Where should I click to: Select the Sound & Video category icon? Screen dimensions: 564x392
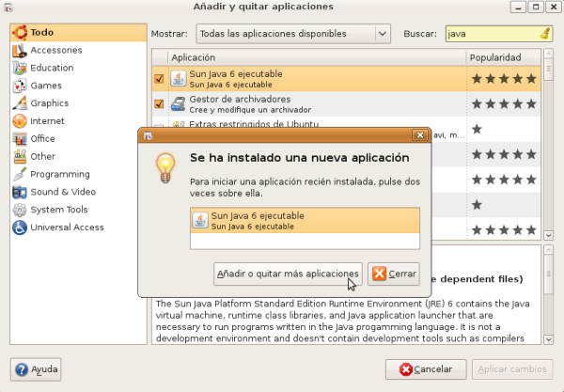pyautogui.click(x=19, y=192)
